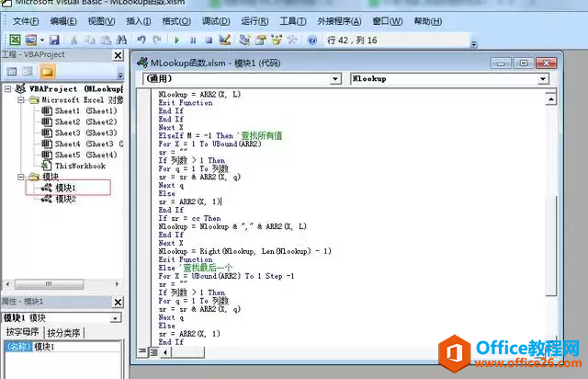Switch to Full Module View at code window bottom
Screen dimensions: 588x379
(x=153, y=352)
